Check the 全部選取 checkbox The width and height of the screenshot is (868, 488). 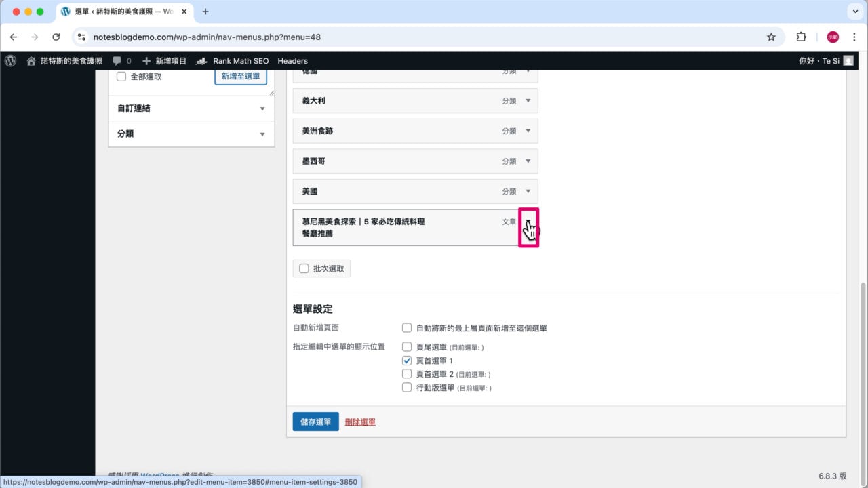[121, 76]
